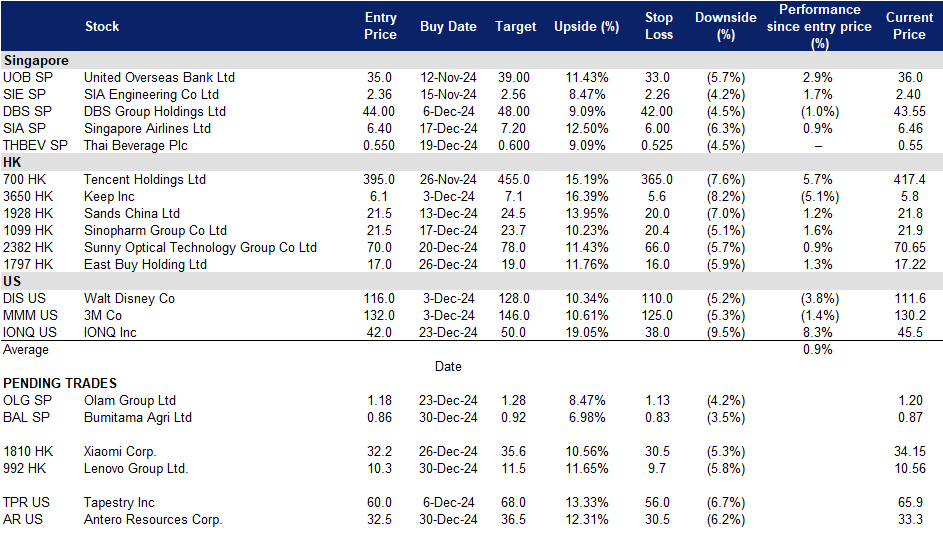Click 'Sinopharm Group Co Ltd' name
943x545 pixels.
pyautogui.click(x=155, y=230)
